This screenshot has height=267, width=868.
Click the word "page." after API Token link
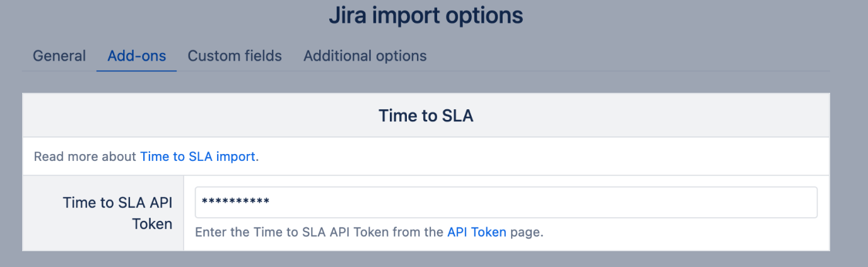pos(527,232)
